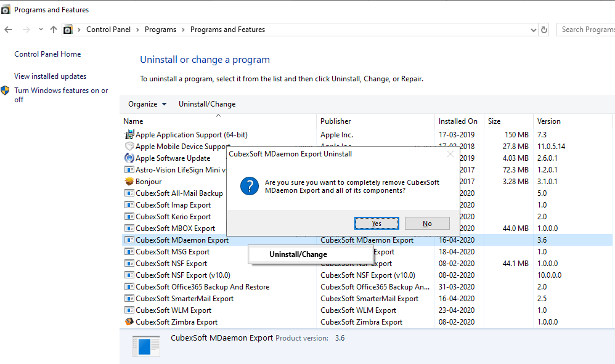Click the 150 MB size cell
Screen dimensions: 615x364
[516, 135]
